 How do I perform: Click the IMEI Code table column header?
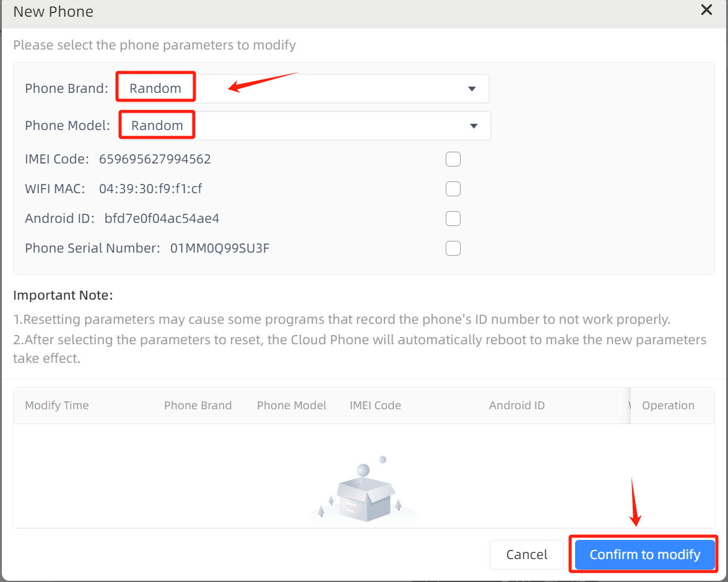click(x=375, y=406)
